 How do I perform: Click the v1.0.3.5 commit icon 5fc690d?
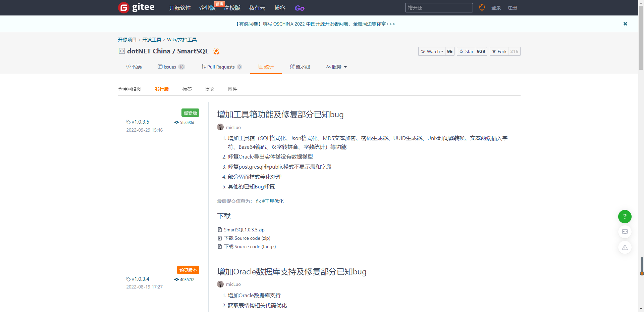176,122
